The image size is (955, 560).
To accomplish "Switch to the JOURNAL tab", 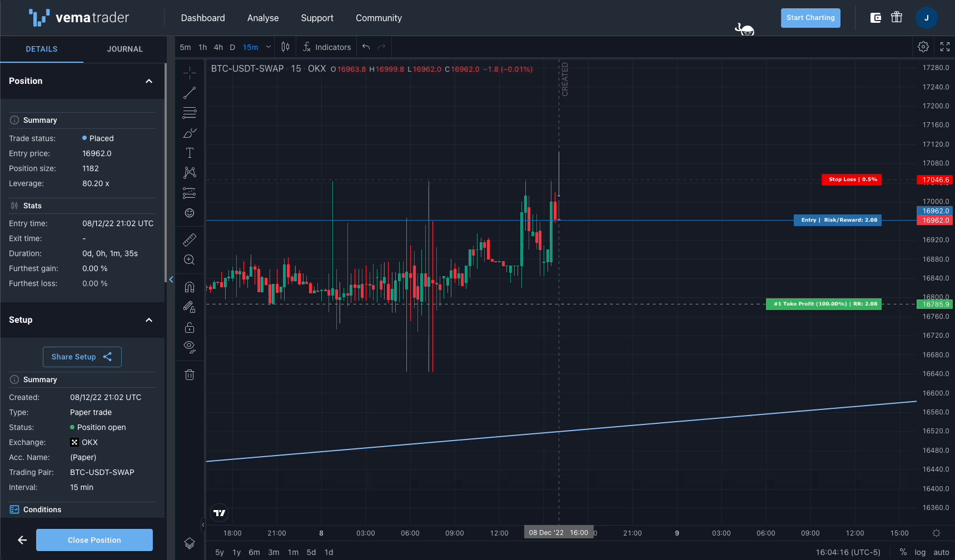I will [125, 49].
